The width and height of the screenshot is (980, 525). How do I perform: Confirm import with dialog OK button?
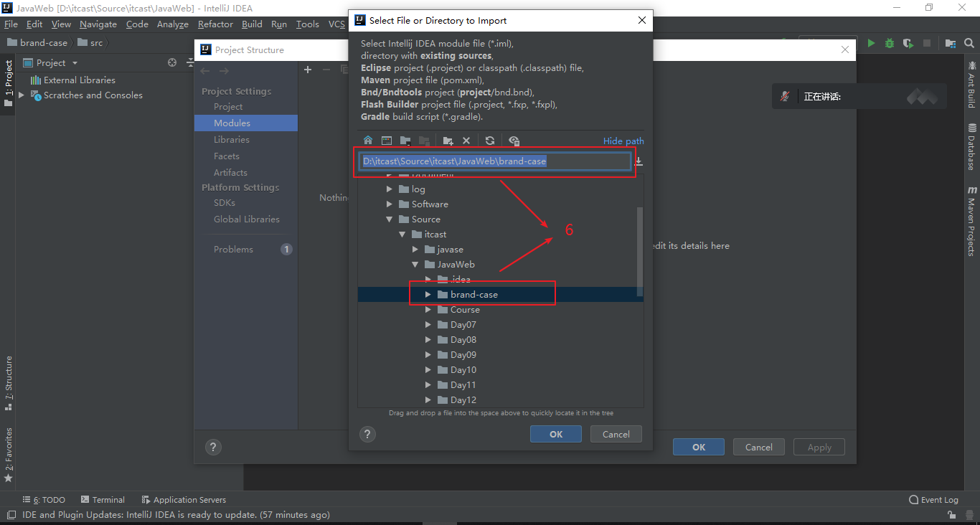555,434
